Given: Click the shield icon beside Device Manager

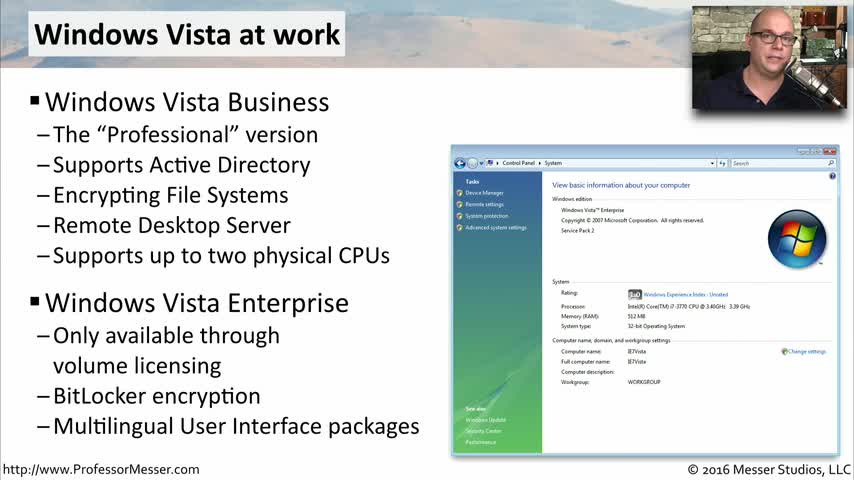Looking at the screenshot, I should (x=460, y=193).
